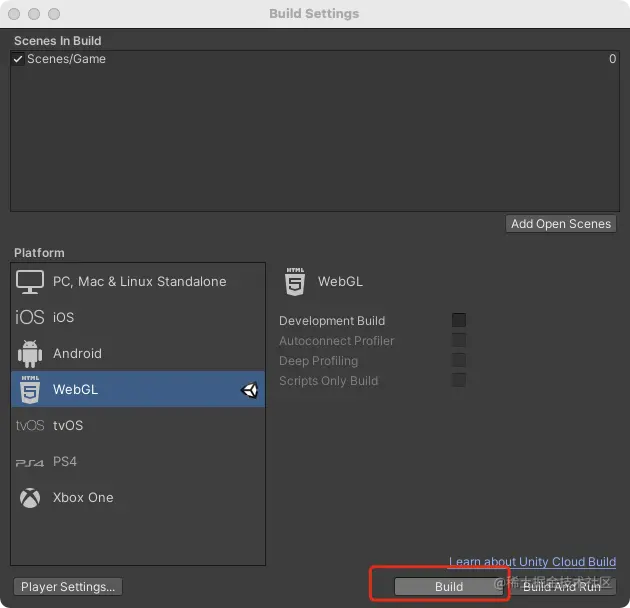
Task: Click the HTML5 icon in the WebGL settings header
Action: pos(295,282)
